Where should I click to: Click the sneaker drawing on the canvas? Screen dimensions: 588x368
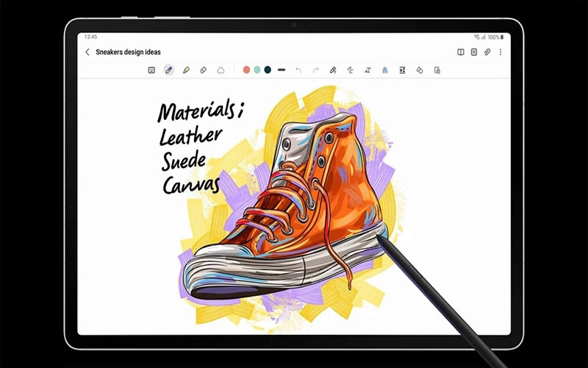click(285, 207)
